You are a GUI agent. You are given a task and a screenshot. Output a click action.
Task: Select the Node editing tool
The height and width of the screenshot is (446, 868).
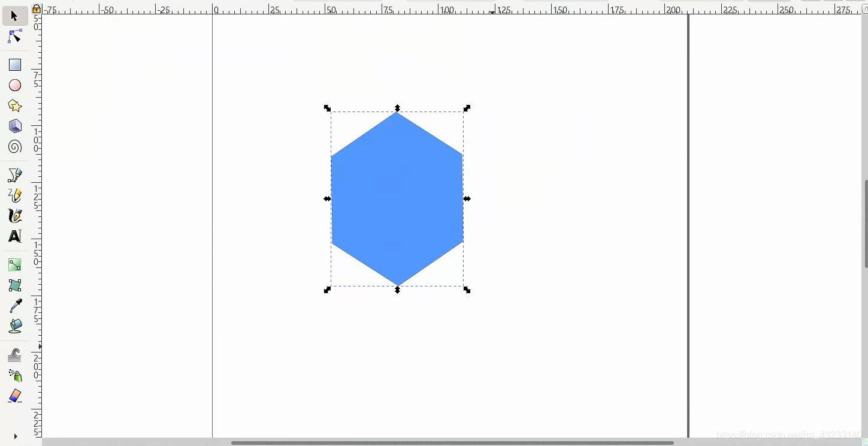14,37
